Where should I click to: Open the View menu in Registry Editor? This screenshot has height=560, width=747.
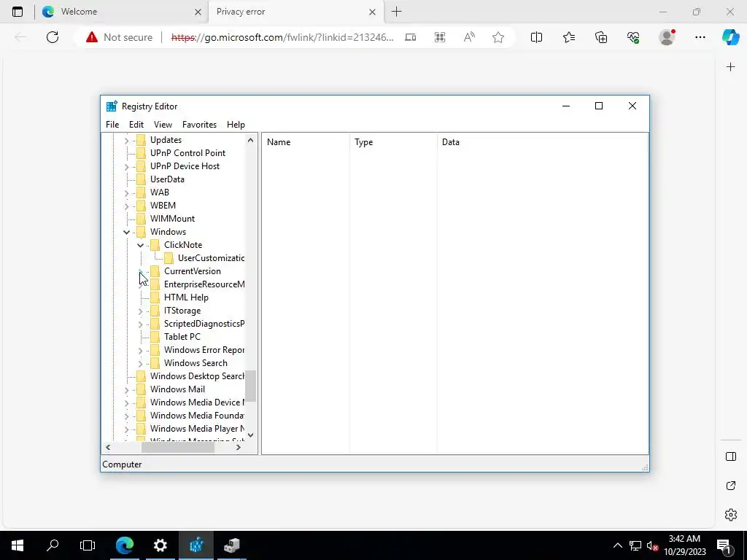point(163,124)
